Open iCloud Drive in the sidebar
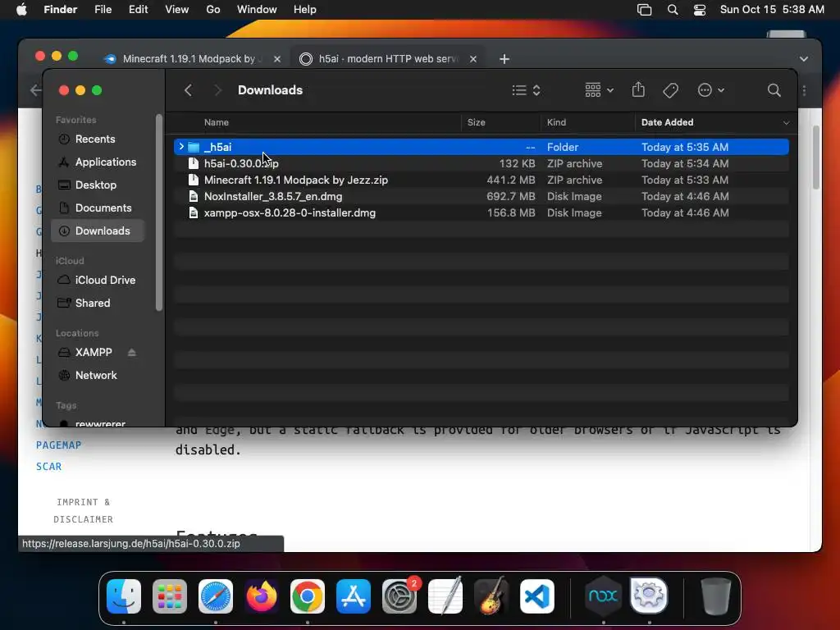840x630 pixels. click(98, 281)
